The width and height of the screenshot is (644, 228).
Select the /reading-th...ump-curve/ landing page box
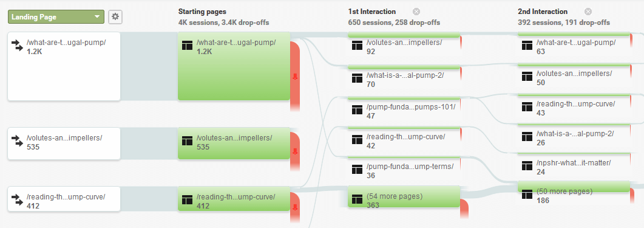pos(64,199)
